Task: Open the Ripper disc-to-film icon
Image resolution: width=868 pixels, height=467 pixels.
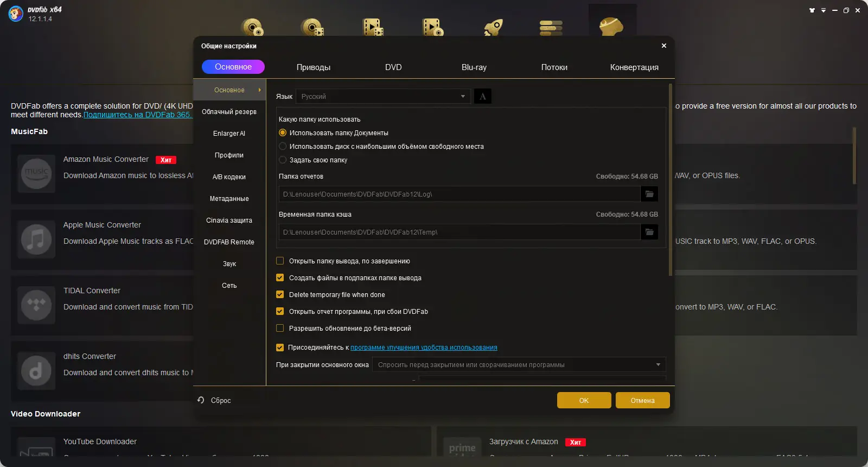Action: coord(312,27)
